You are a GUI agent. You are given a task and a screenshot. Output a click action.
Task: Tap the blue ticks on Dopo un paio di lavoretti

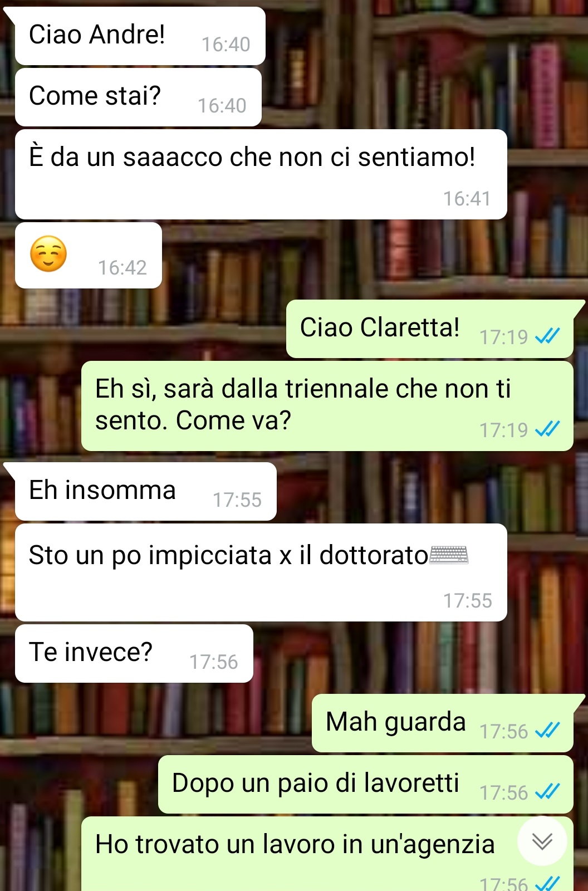tap(547, 792)
